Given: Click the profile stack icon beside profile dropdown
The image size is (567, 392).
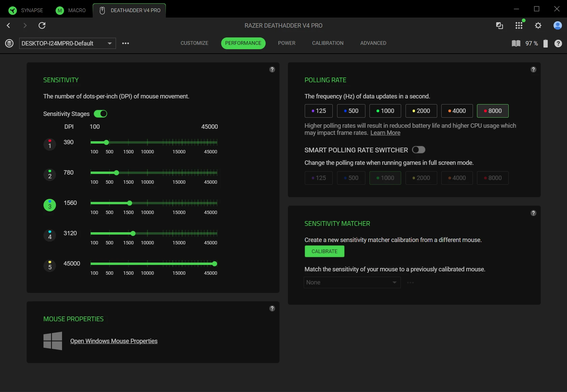Looking at the screenshot, I should [9, 43].
